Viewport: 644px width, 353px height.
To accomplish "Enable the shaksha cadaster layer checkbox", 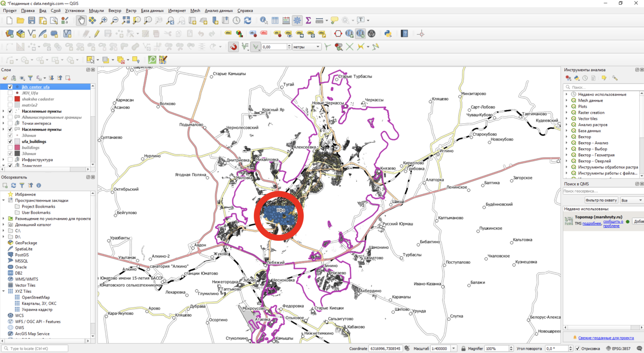I will [x=10, y=99].
